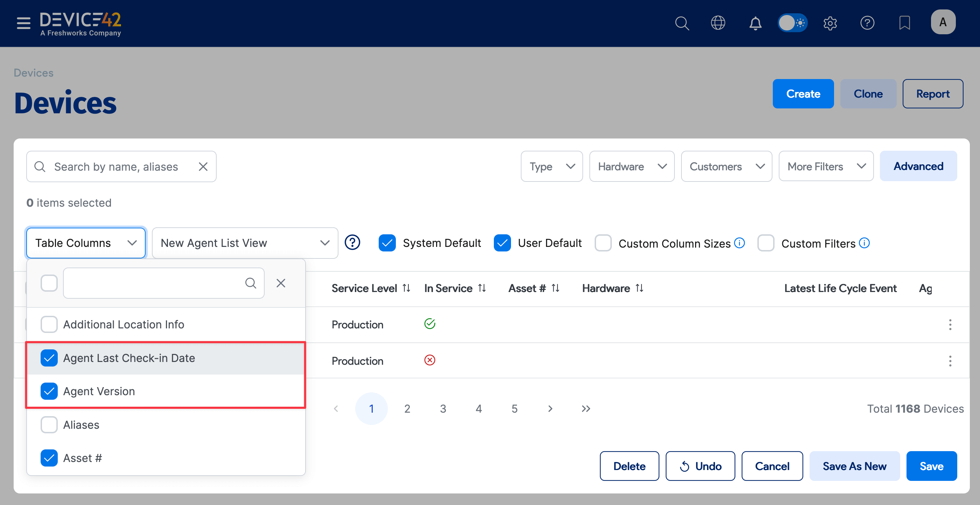The width and height of the screenshot is (980, 505).
Task: Click the column search input field
Action: (154, 283)
